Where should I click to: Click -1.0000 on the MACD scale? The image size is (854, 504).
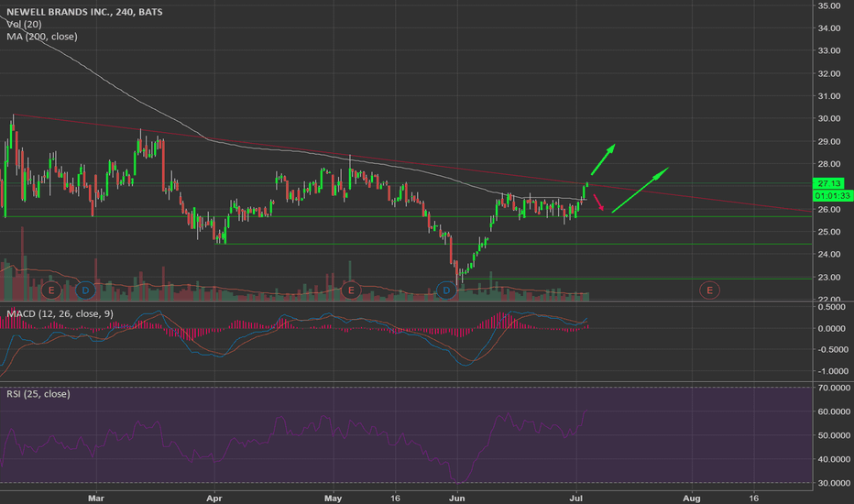coord(833,371)
